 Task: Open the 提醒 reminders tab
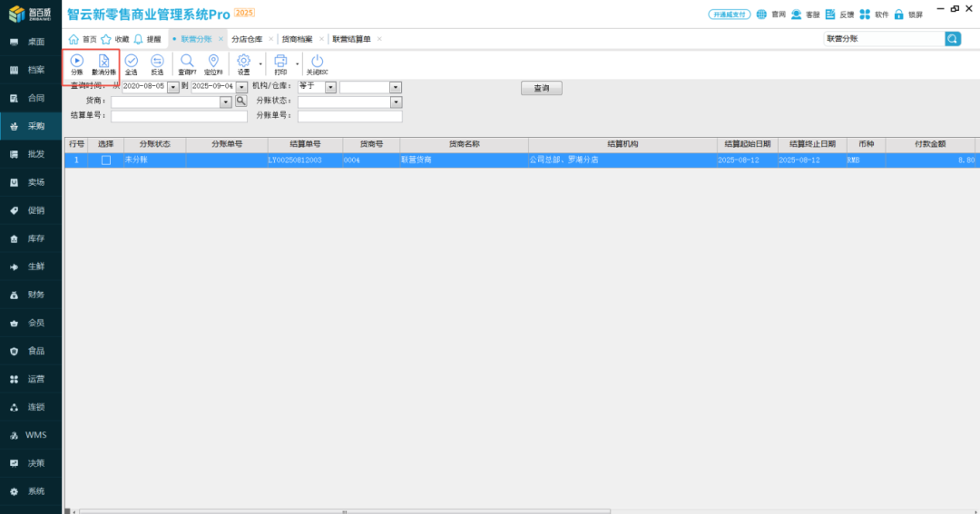148,39
